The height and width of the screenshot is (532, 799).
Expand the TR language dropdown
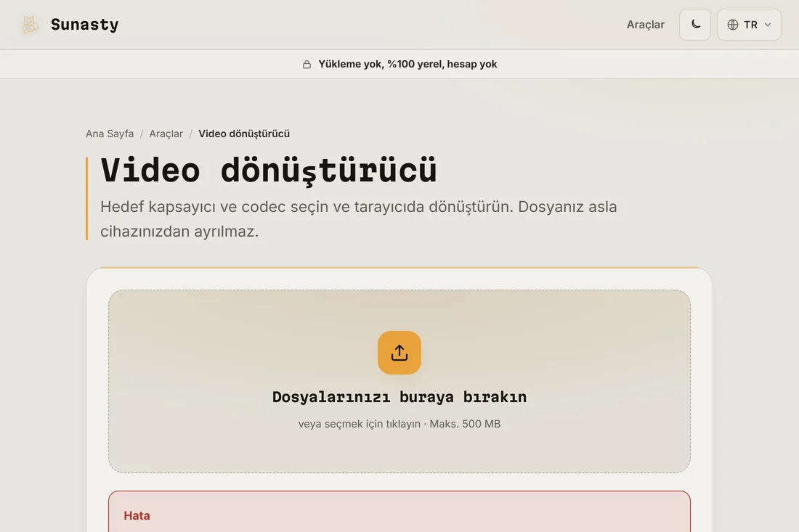[749, 25]
